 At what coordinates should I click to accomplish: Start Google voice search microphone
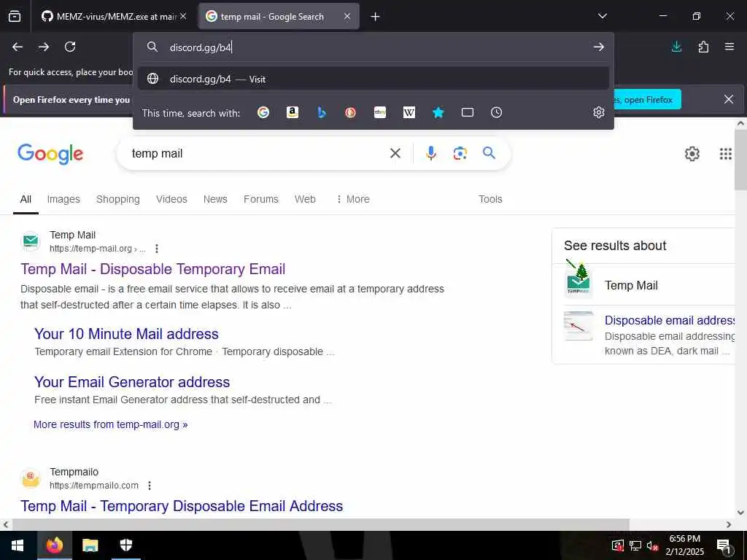(431, 153)
